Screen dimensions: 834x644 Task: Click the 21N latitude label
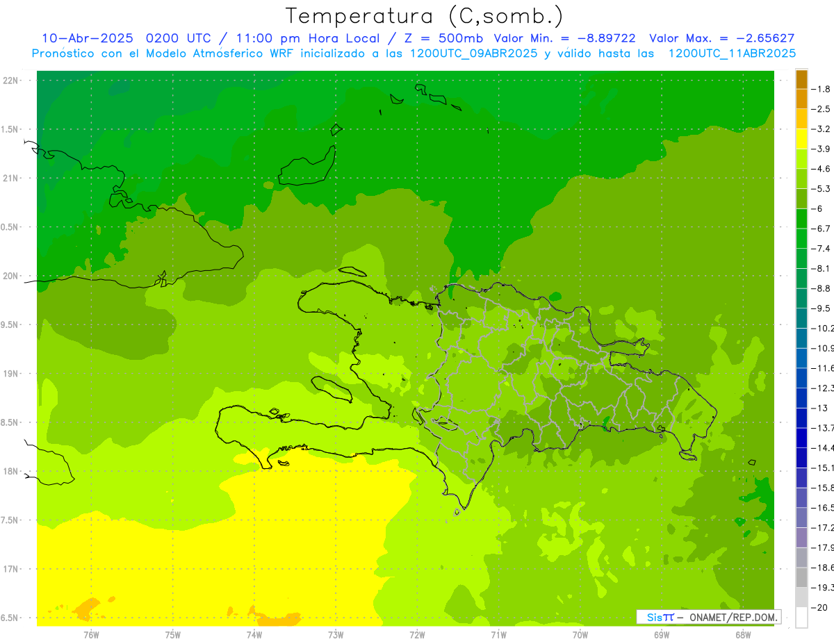[10, 178]
